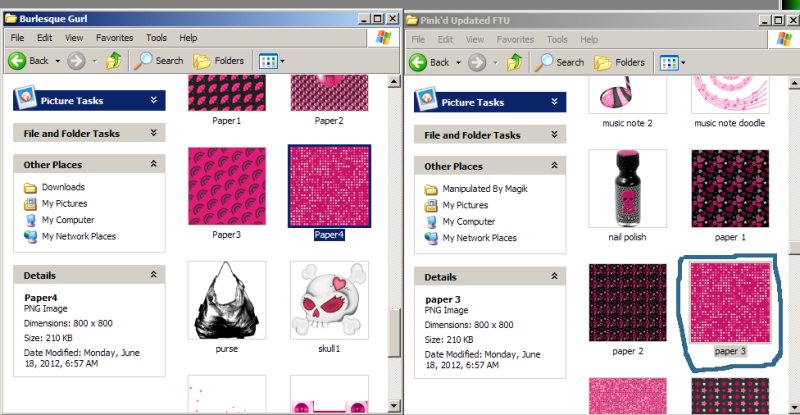Open Forward history dropdown in Burlesque Gurl window
This screenshot has width=800, height=415.
(x=94, y=61)
